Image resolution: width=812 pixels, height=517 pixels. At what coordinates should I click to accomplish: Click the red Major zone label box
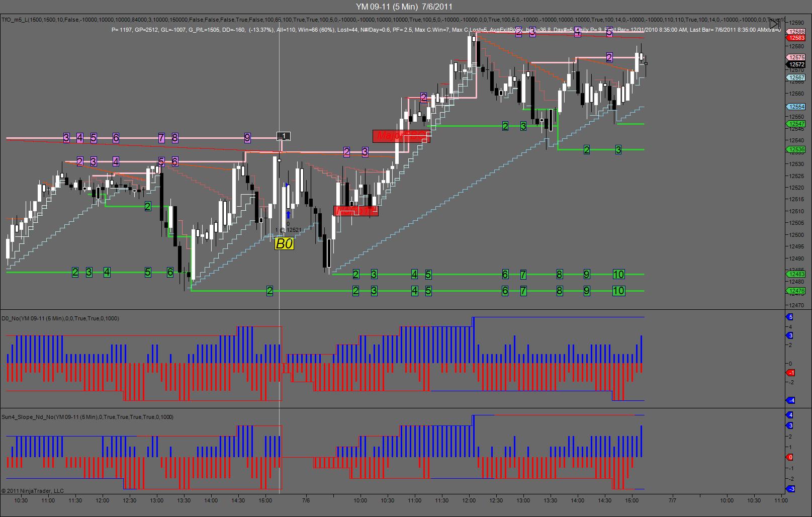(x=401, y=136)
